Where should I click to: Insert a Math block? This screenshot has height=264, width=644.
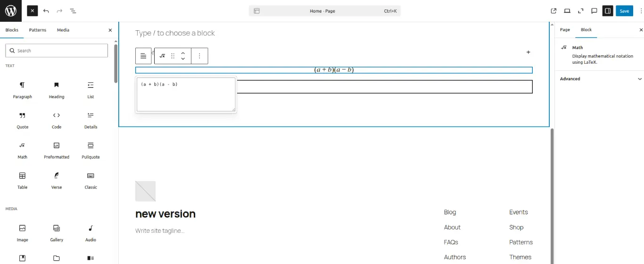(23, 151)
